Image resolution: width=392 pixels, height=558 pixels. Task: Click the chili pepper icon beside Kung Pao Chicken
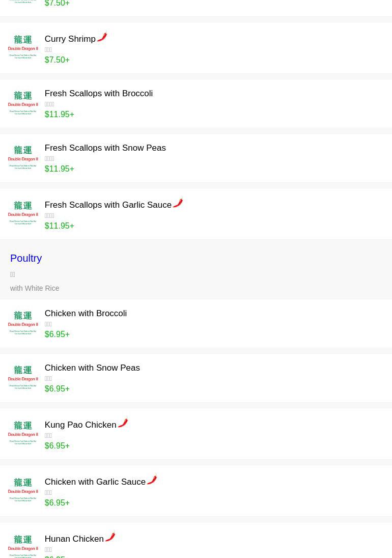pos(123,423)
